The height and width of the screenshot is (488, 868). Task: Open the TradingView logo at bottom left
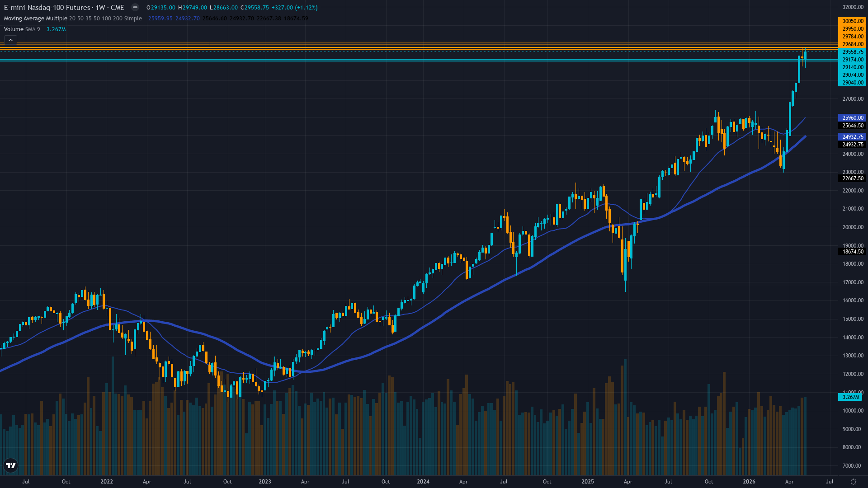coord(11,465)
